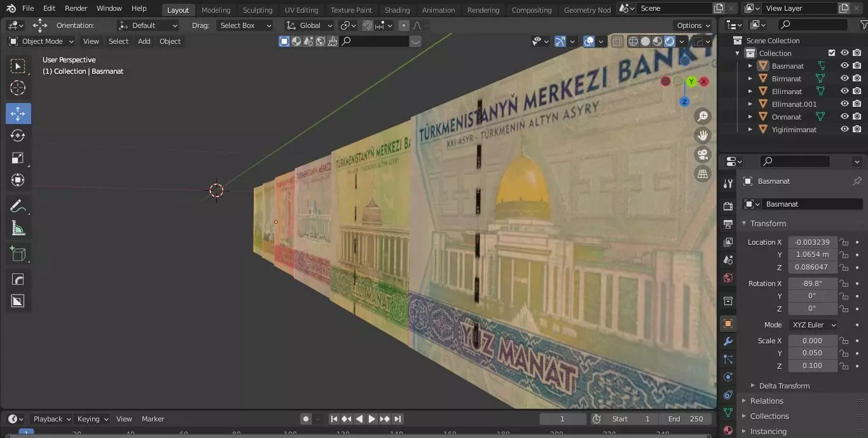Select the Annotate tool
Viewport: 868px width, 438px height.
pos(18,206)
